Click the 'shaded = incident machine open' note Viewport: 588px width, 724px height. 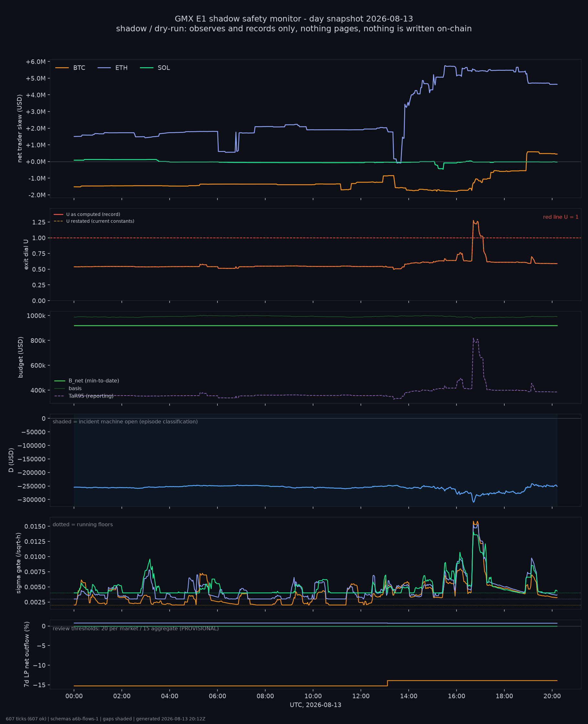tap(125, 421)
